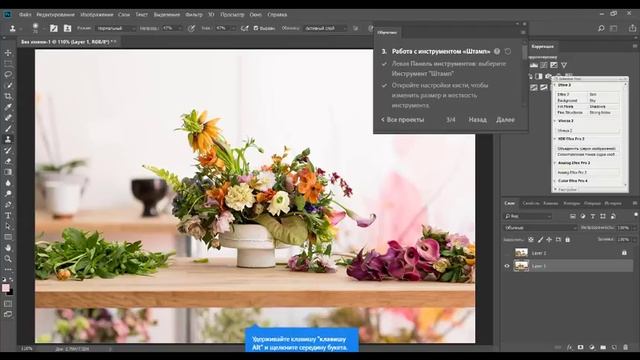This screenshot has height=360, width=640.
Task: Open the Справка menu
Action: (277, 14)
